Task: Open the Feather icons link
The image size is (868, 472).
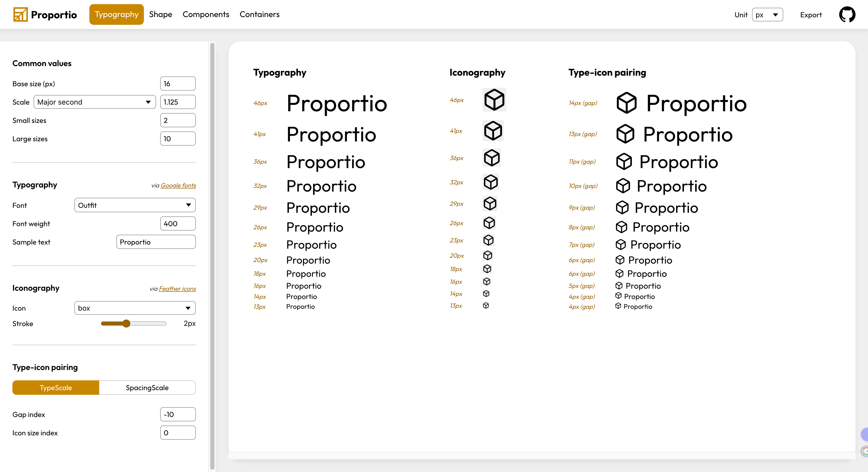Action: click(x=177, y=289)
